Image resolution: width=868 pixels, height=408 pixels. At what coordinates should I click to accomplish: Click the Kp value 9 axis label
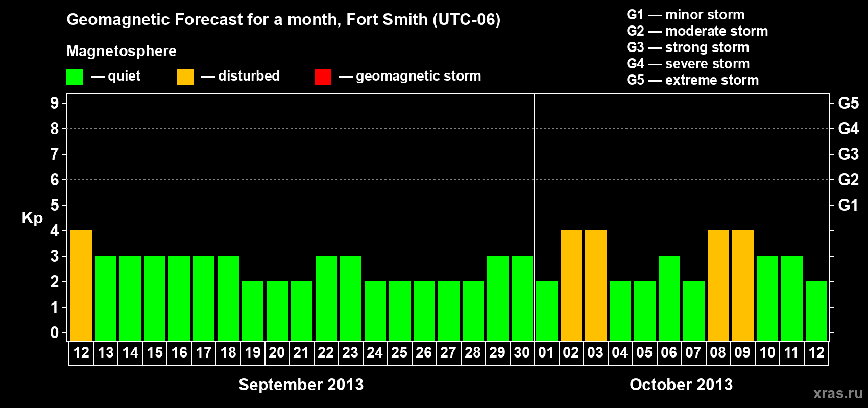[x=55, y=103]
